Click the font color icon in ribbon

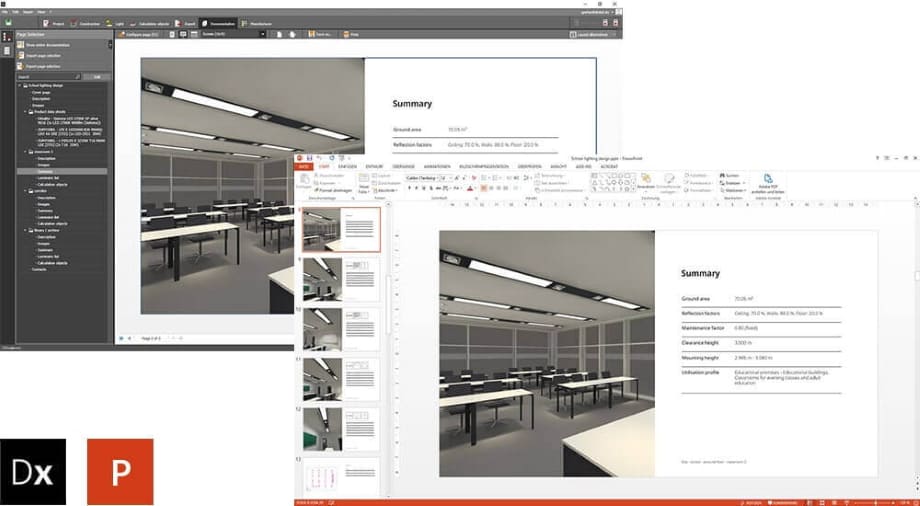coord(469,188)
